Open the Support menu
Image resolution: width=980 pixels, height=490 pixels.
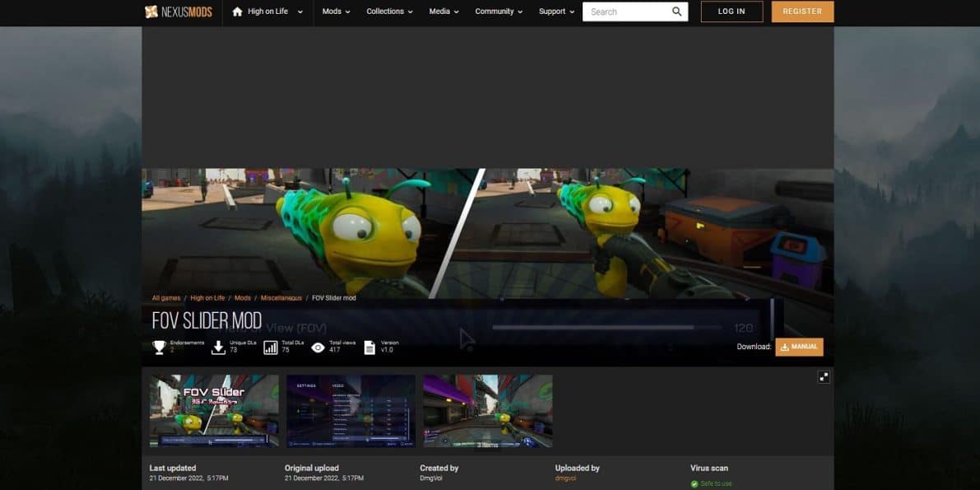tap(557, 12)
